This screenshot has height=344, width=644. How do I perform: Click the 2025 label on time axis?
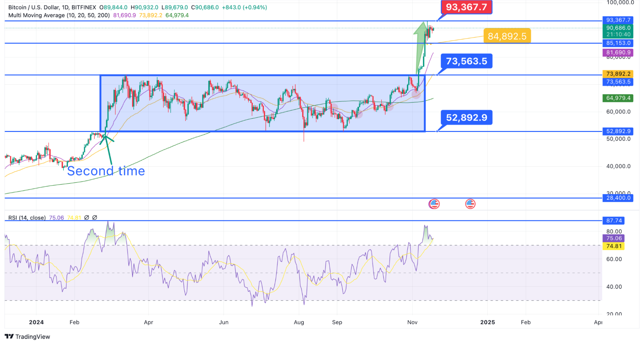tap(487, 322)
